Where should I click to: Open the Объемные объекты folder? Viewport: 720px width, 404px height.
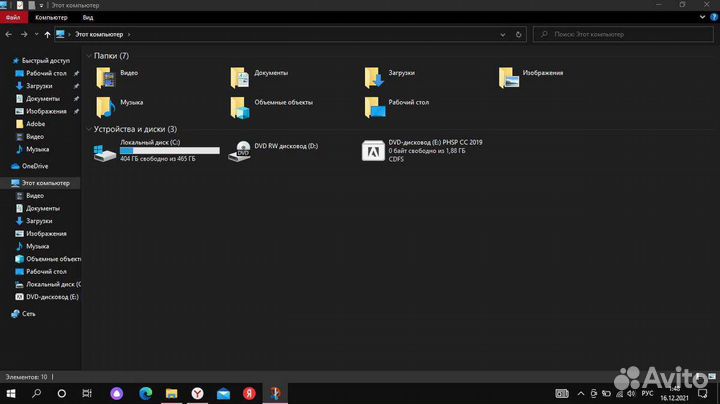point(239,104)
